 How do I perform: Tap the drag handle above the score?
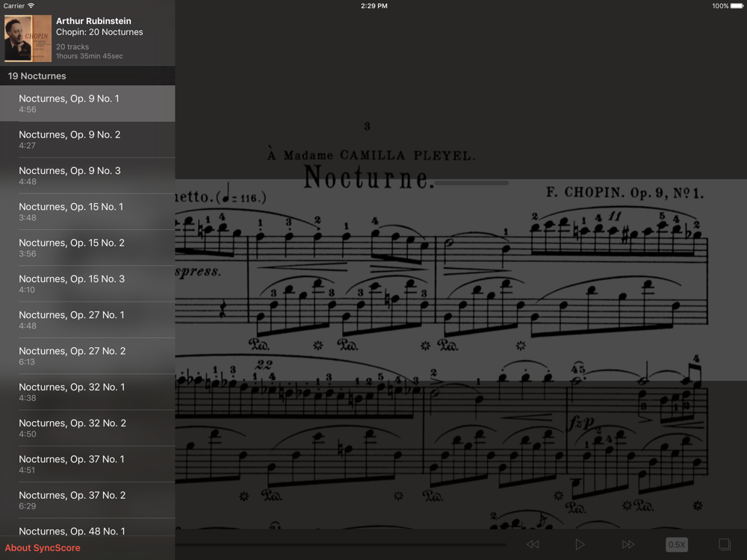pyautogui.click(x=471, y=183)
